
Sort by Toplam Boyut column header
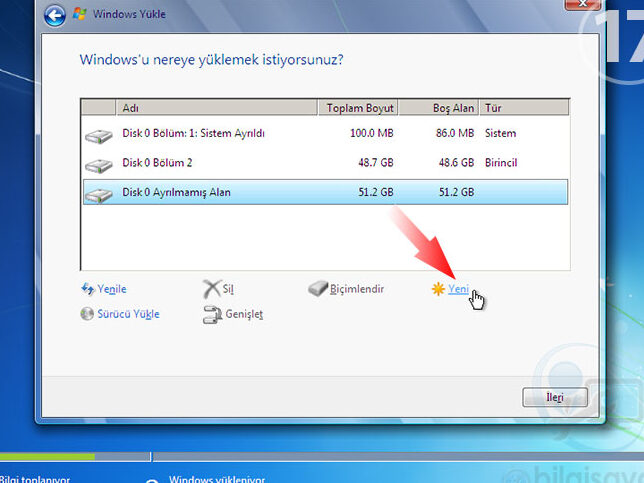[x=358, y=108]
